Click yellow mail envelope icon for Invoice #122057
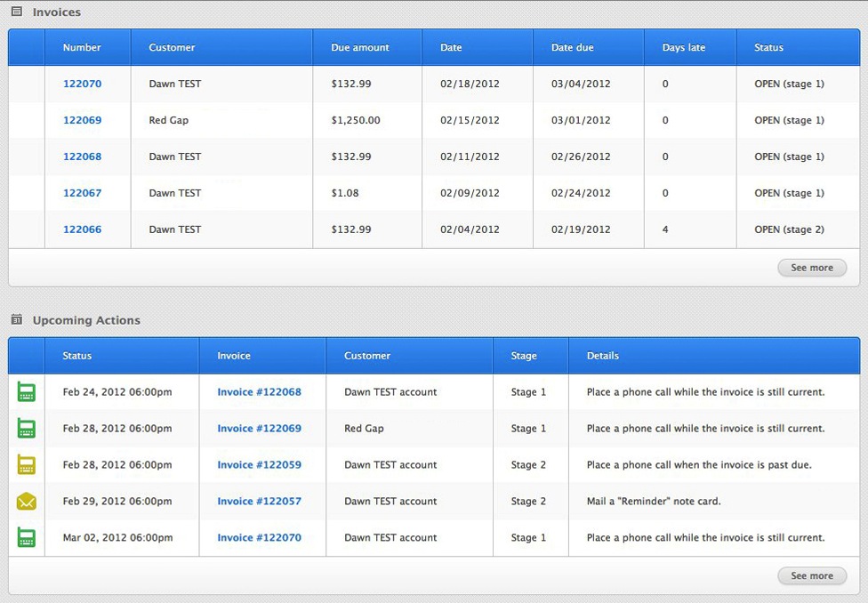868x603 pixels. pyautogui.click(x=27, y=502)
